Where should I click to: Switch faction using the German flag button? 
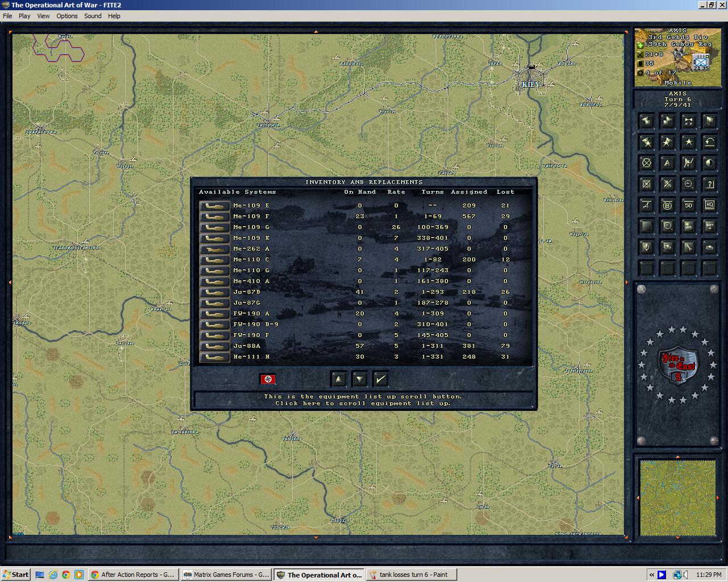click(268, 379)
